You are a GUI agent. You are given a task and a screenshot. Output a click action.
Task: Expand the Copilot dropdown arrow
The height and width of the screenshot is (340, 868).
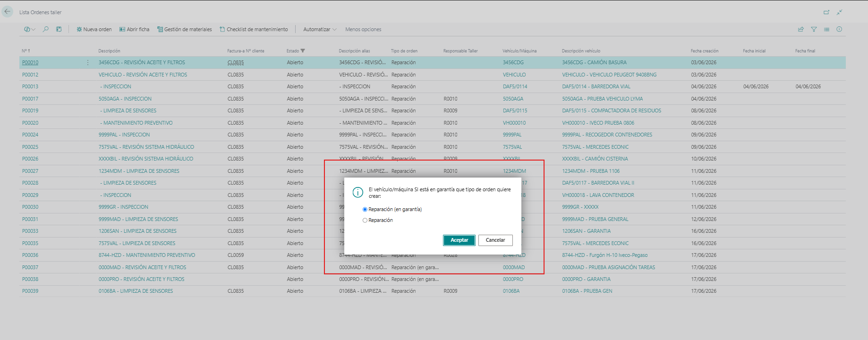[x=33, y=29]
